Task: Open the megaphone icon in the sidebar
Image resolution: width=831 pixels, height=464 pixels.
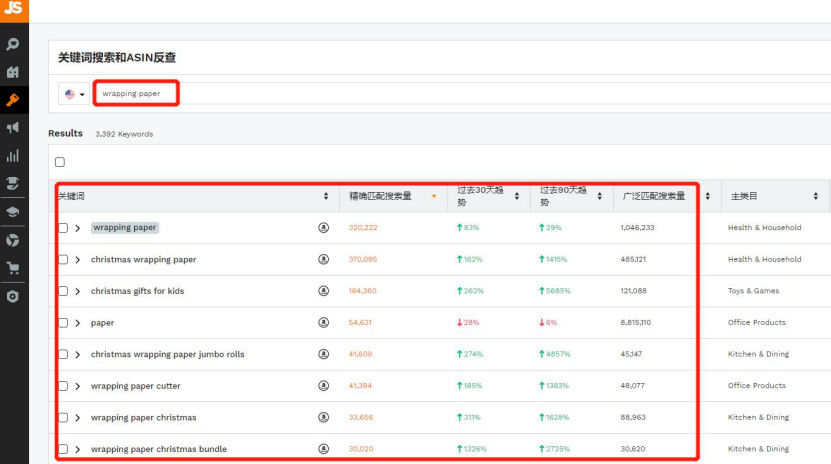Action: 13,128
